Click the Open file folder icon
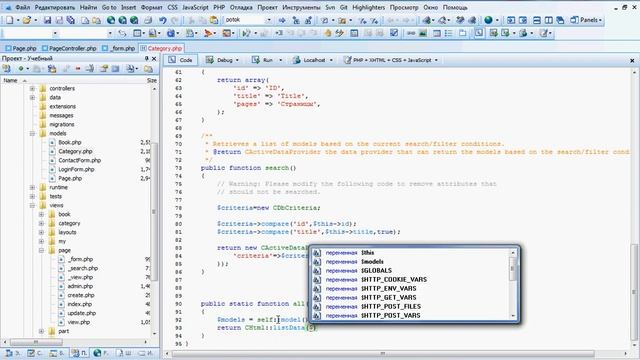The width and height of the screenshot is (640, 360). pyautogui.click(x=27, y=20)
